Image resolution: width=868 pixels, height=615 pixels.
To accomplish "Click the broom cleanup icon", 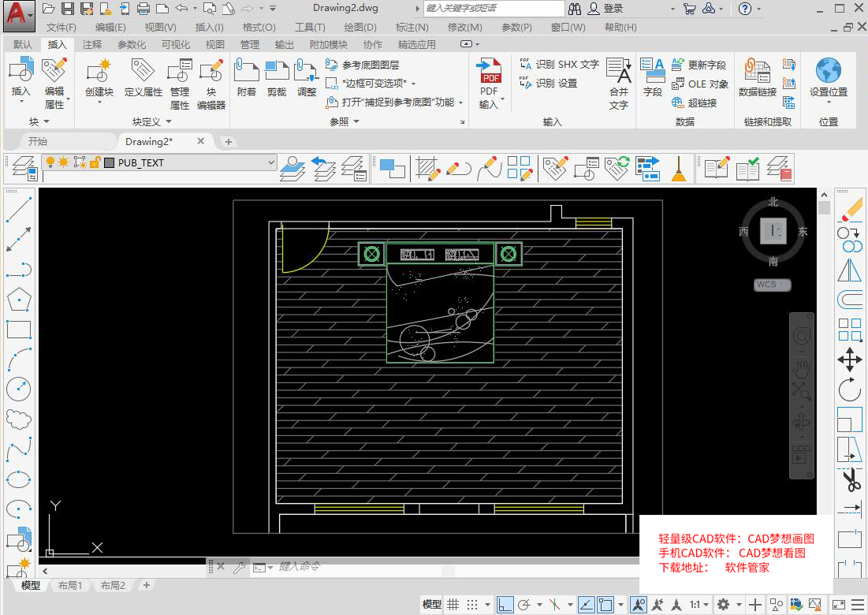I will point(679,168).
